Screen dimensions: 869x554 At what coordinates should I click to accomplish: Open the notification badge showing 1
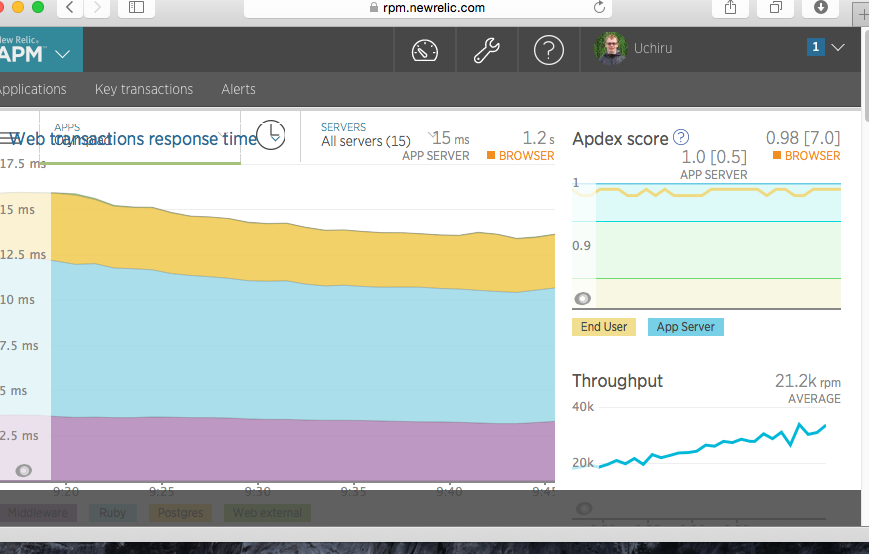[x=815, y=47]
